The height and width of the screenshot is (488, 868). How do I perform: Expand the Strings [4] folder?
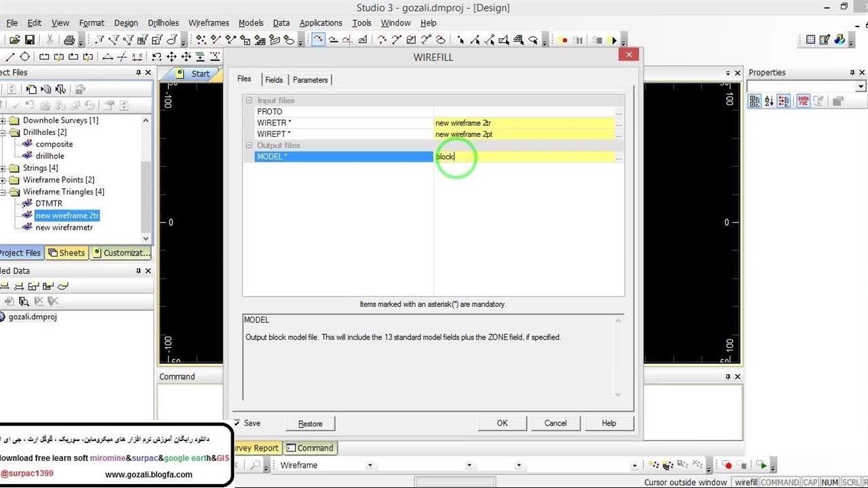click(x=3, y=168)
